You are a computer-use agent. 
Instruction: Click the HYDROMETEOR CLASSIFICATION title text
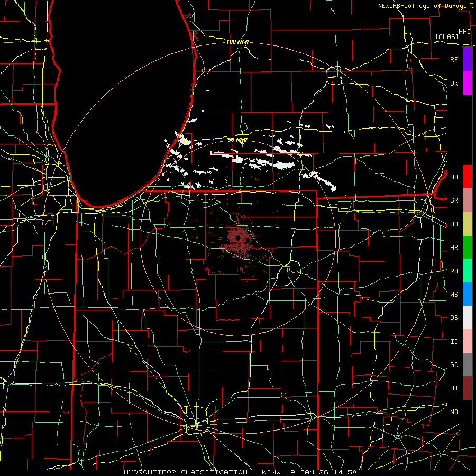pyautogui.click(x=186, y=472)
